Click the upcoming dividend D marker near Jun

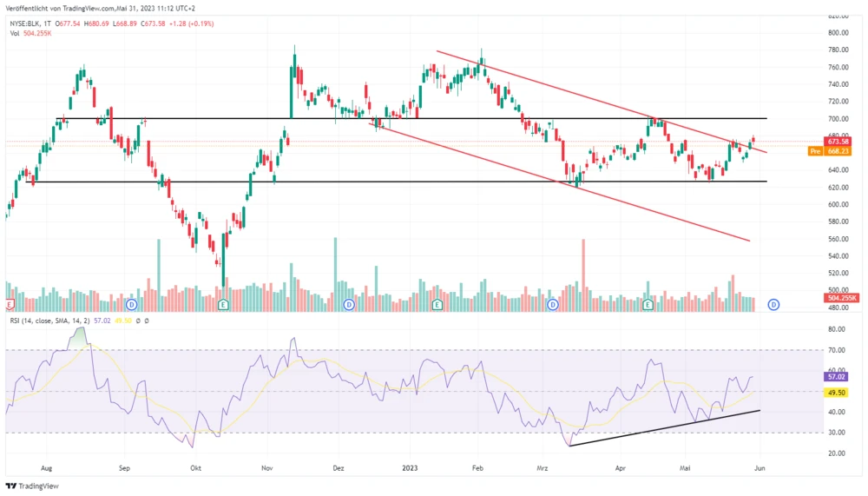(x=773, y=305)
